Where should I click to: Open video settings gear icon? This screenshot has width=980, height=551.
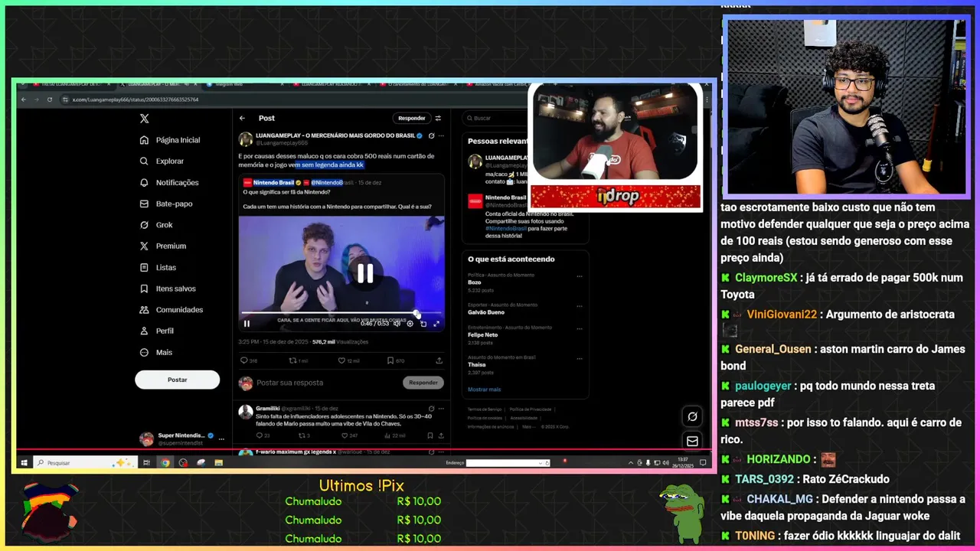[x=410, y=324]
